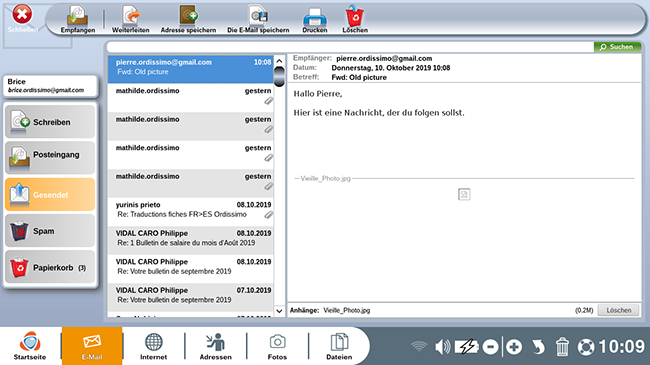Viewport: 650px width, 365px height.
Task: Open the E-Mail taskbar tab
Action: pos(92,346)
